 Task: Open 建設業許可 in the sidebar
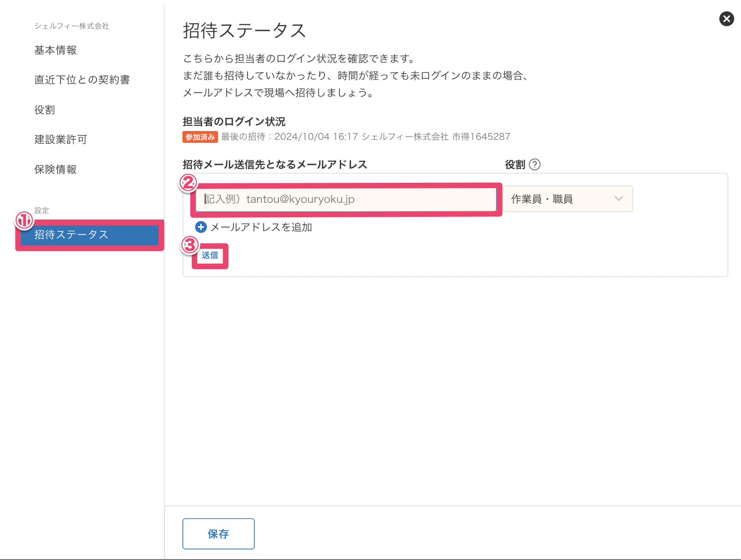[x=61, y=139]
